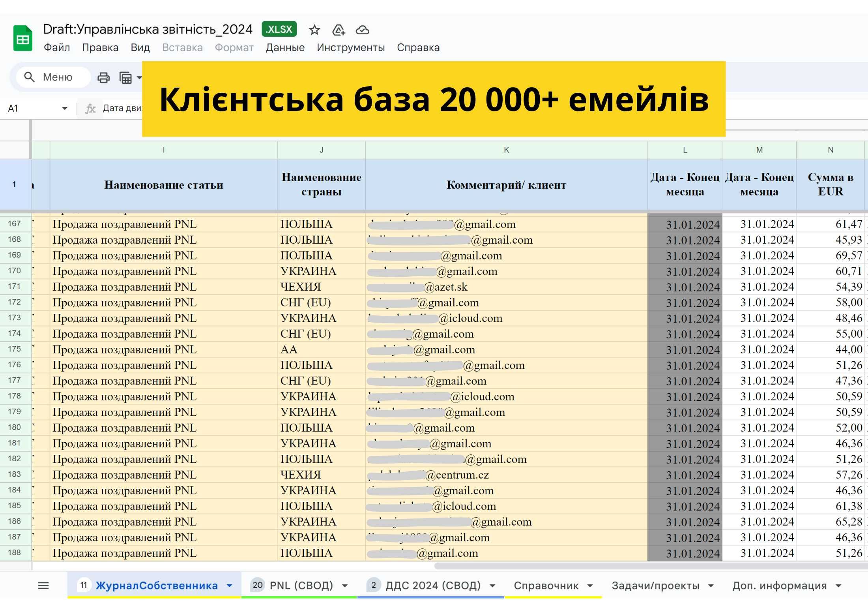Image resolution: width=868 pixels, height=612 pixels.
Task: Click the icloud.com email in row 185
Action: [x=507, y=506]
